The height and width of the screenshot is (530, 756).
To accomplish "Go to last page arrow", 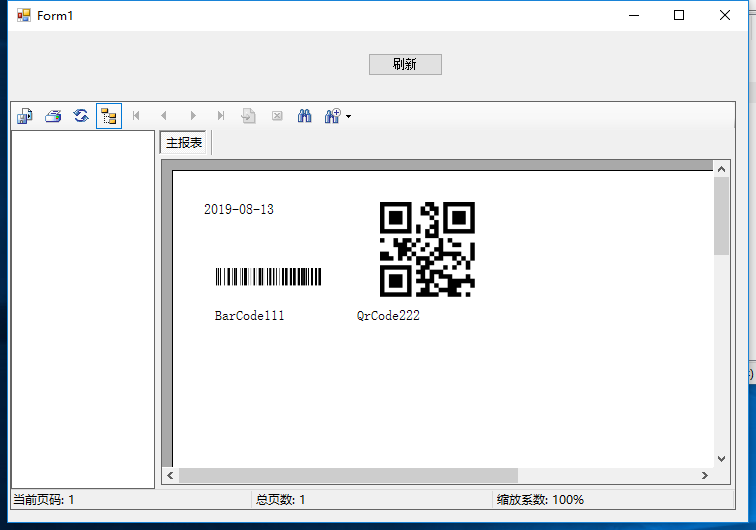I will tap(221, 116).
